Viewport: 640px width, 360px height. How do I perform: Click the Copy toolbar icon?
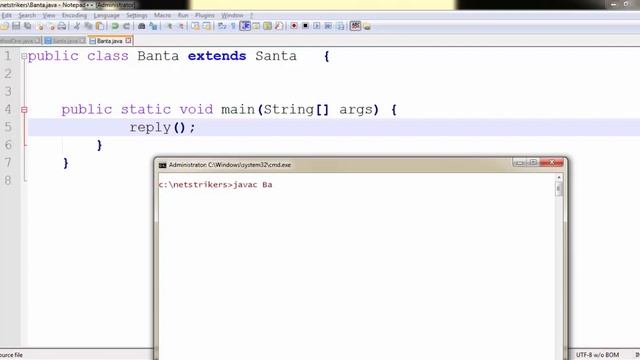pos(88,26)
